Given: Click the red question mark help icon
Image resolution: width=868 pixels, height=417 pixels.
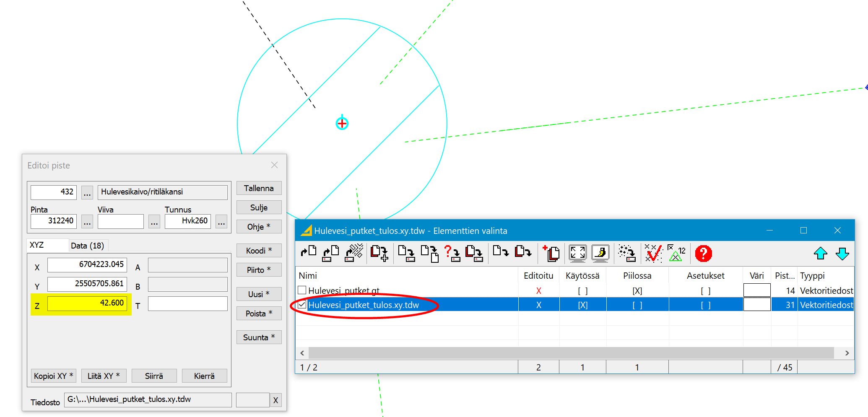Looking at the screenshot, I should [x=703, y=254].
